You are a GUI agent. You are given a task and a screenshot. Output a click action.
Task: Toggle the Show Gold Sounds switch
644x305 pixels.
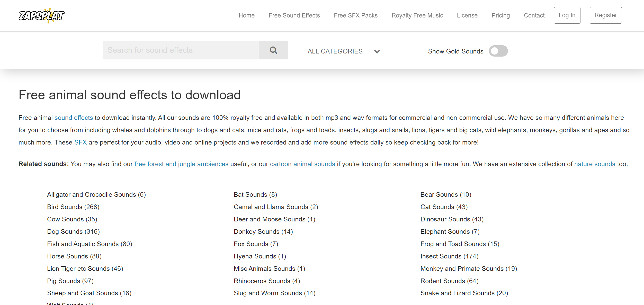498,51
